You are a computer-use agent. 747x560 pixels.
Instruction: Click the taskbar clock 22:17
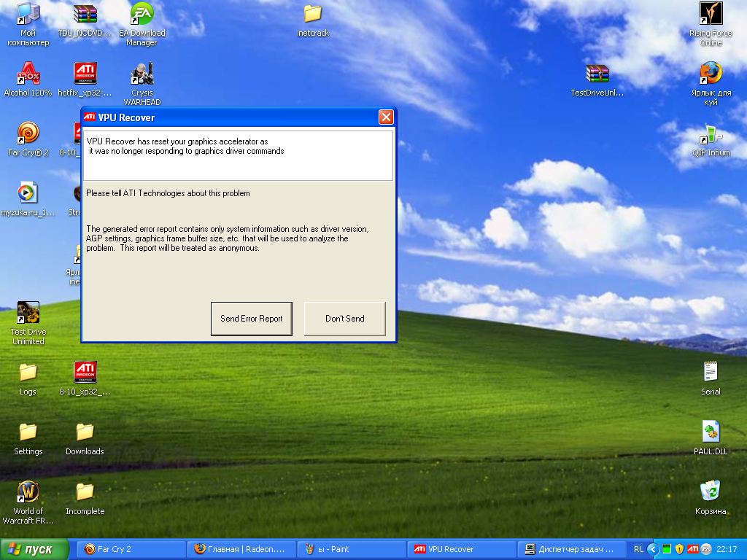coord(727,549)
